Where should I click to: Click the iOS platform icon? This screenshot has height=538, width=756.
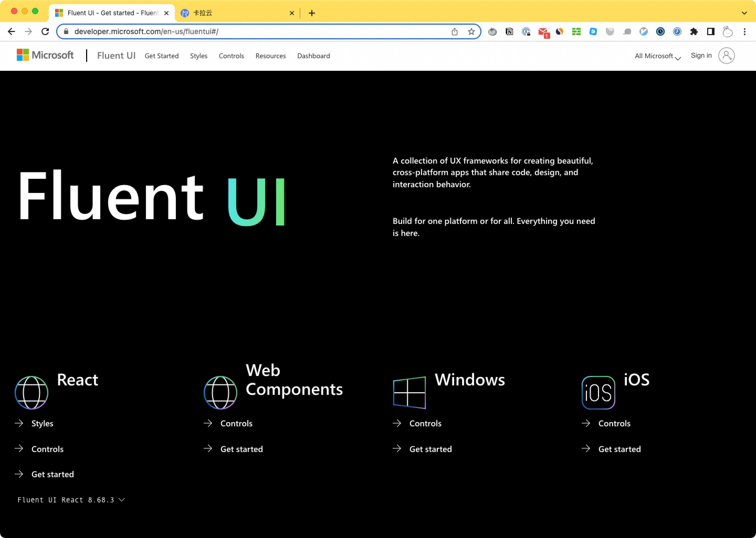598,392
